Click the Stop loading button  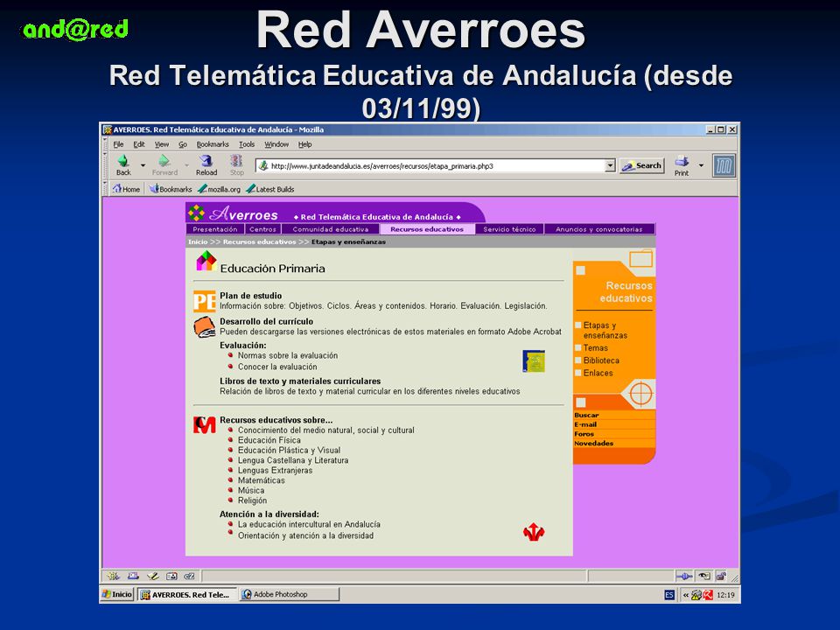(x=237, y=165)
